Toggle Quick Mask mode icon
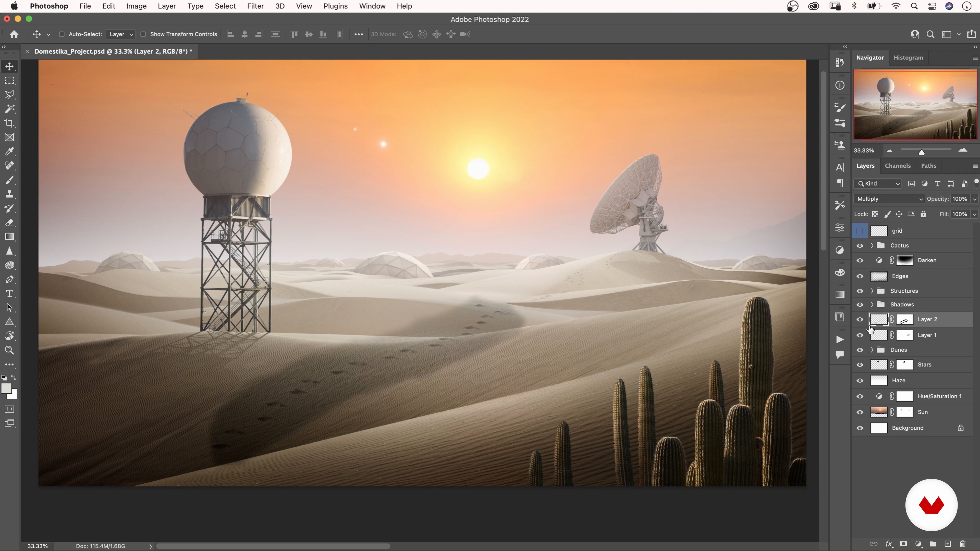The height and width of the screenshot is (551, 980). (9, 409)
